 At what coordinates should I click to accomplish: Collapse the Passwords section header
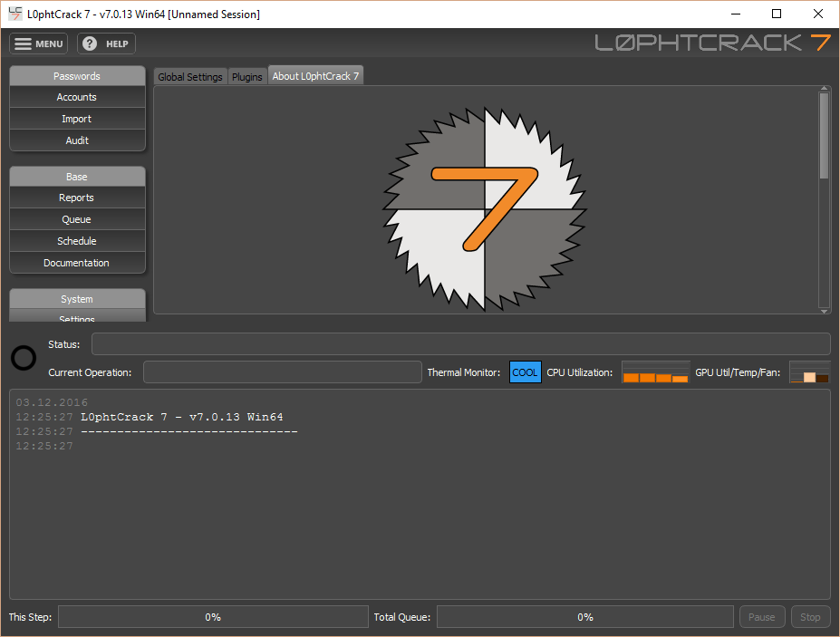click(x=77, y=76)
